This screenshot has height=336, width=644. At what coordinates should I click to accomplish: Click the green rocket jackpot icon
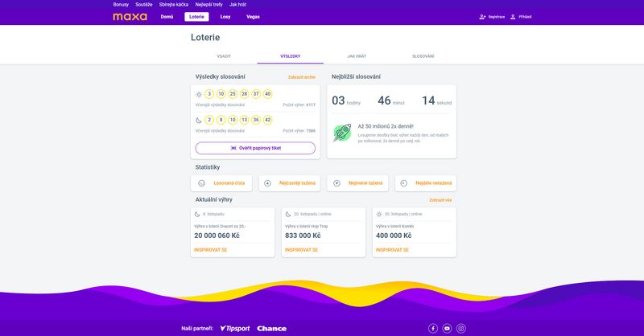pyautogui.click(x=342, y=133)
